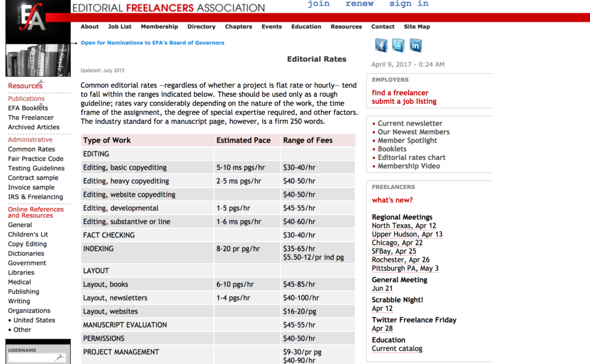Open Fair Practice Code
The image size is (590, 364).
(x=36, y=159)
